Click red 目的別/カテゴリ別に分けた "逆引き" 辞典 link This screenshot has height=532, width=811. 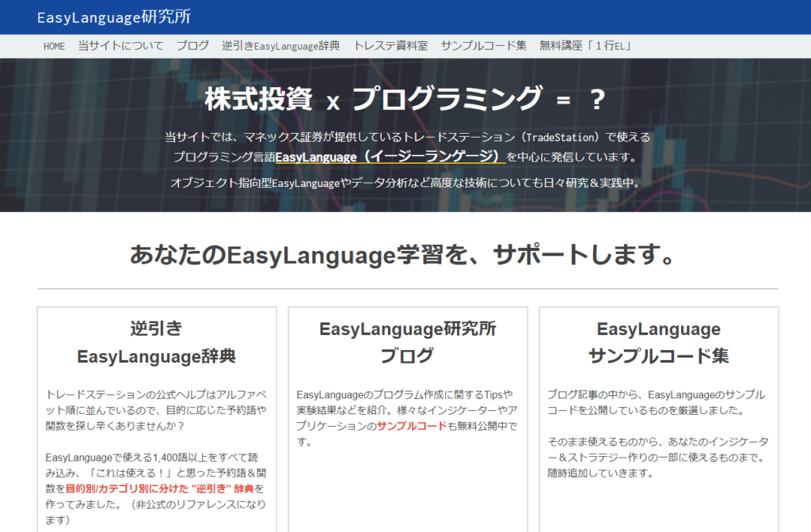point(160,488)
